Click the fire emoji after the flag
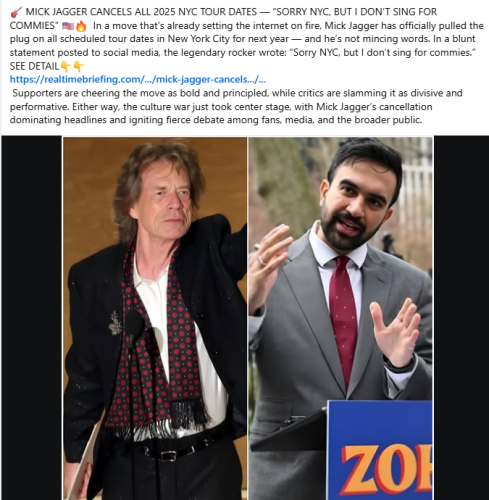The height and width of the screenshot is (500, 489). coord(81,26)
